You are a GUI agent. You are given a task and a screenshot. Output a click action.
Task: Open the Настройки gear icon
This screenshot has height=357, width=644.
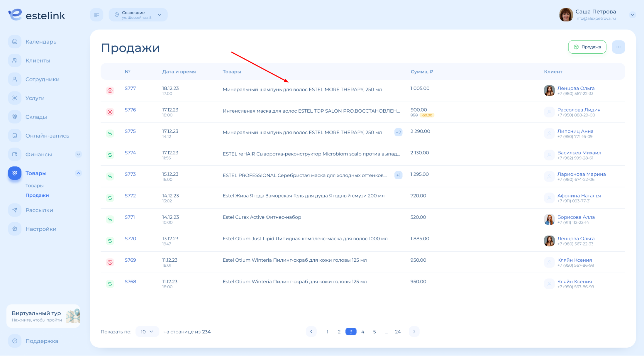15,229
